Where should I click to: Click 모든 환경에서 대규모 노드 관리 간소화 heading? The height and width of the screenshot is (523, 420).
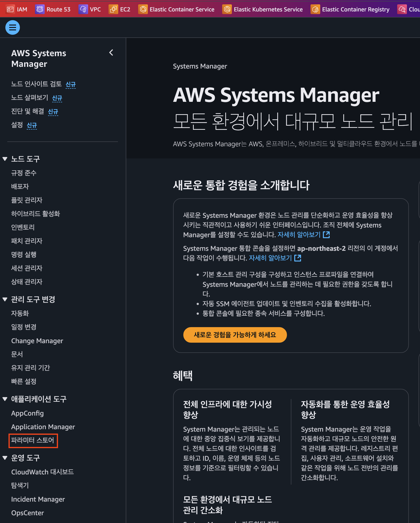click(227, 505)
